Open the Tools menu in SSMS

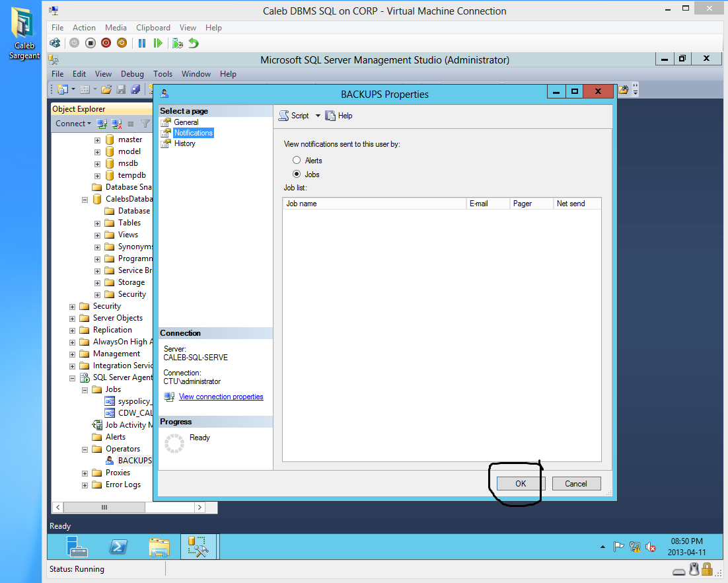(163, 74)
